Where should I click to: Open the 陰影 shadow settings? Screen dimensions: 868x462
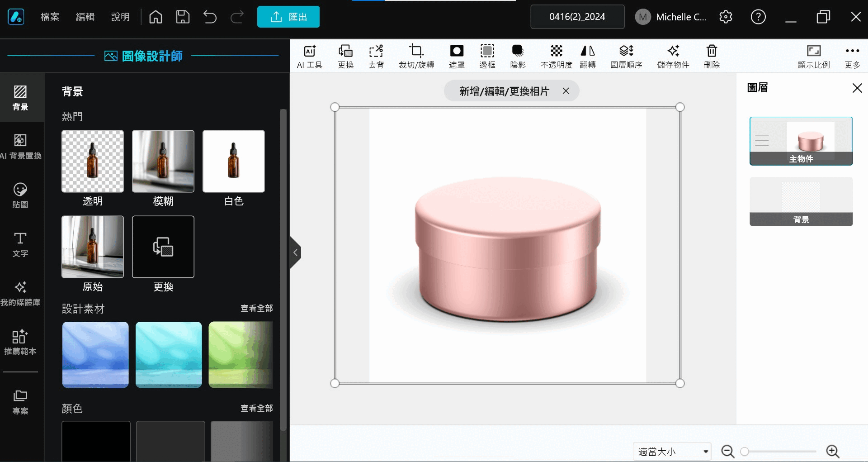tap(518, 55)
